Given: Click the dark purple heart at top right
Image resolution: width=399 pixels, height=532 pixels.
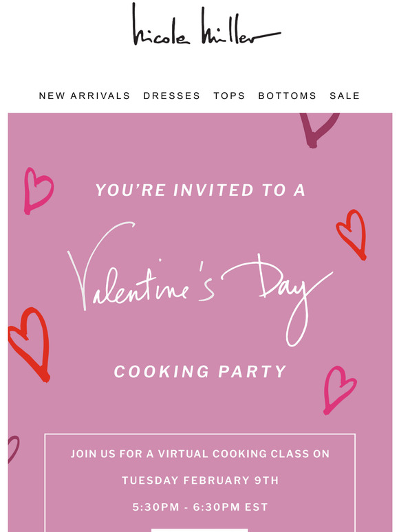Looking at the screenshot, I should (319, 131).
